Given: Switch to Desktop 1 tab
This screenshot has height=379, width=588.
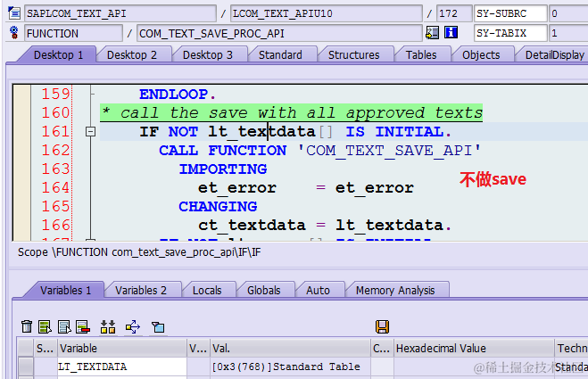Looking at the screenshot, I should click(58, 54).
